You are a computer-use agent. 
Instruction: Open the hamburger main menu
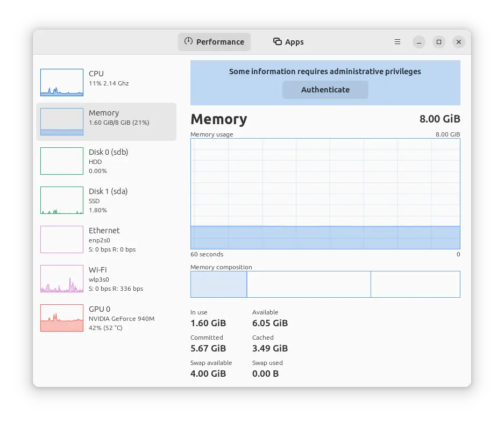click(x=397, y=42)
